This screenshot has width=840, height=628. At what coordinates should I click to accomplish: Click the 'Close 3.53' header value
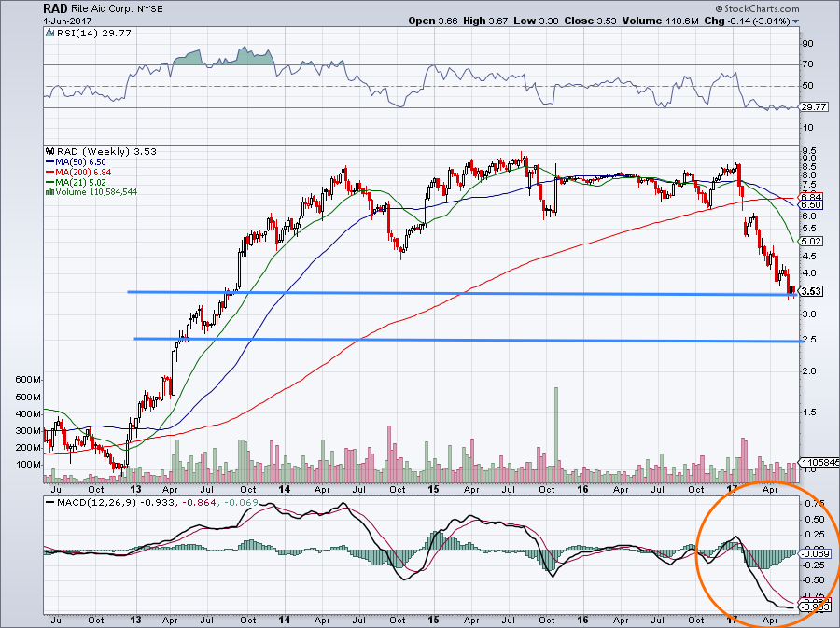coord(591,21)
